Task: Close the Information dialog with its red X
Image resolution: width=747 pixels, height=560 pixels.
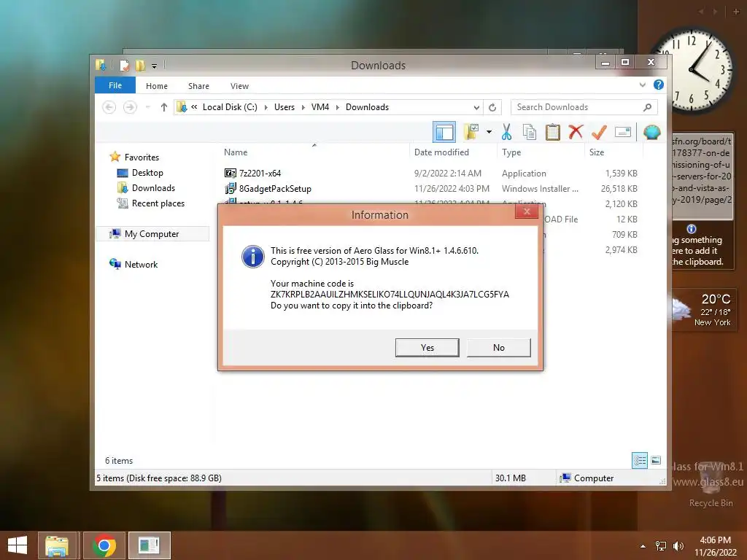Action: 527,211
